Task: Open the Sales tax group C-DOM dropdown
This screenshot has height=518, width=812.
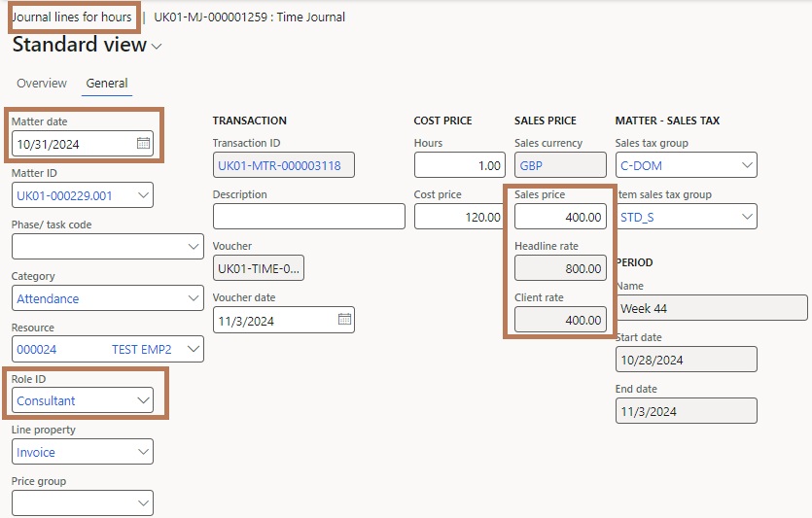Action: point(747,165)
